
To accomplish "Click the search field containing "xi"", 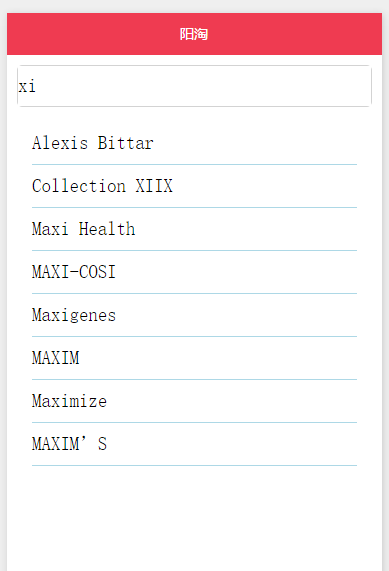I will pyautogui.click(x=194, y=86).
